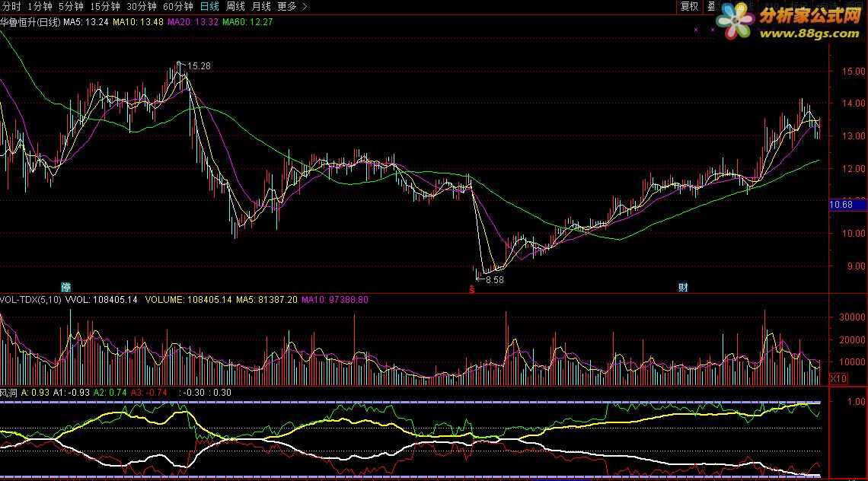Viewport: 868px width, 481px height.
Task: Click the X10 volume scale label
Action: [x=838, y=378]
